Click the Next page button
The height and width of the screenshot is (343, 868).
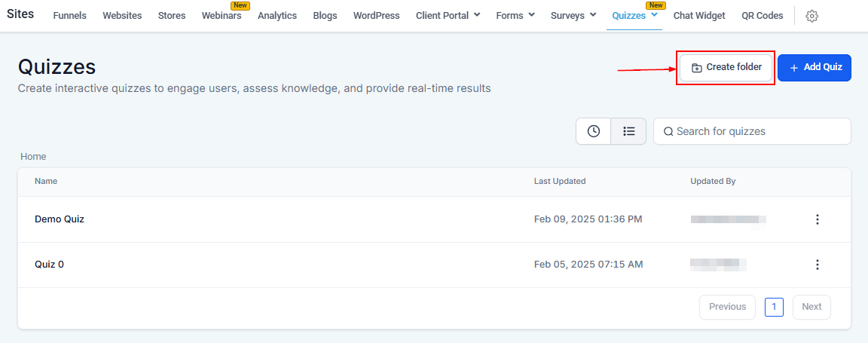(x=811, y=307)
